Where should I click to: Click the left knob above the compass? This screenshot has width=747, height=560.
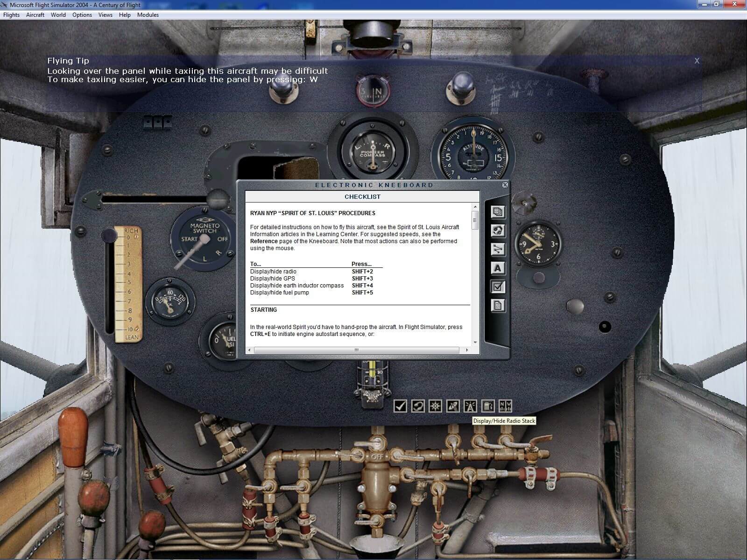click(283, 88)
